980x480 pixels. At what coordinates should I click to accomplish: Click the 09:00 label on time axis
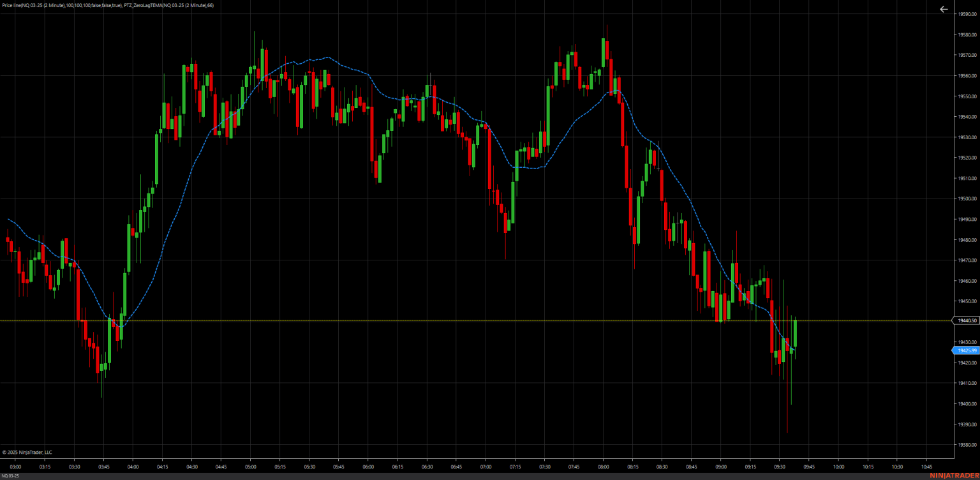721,467
